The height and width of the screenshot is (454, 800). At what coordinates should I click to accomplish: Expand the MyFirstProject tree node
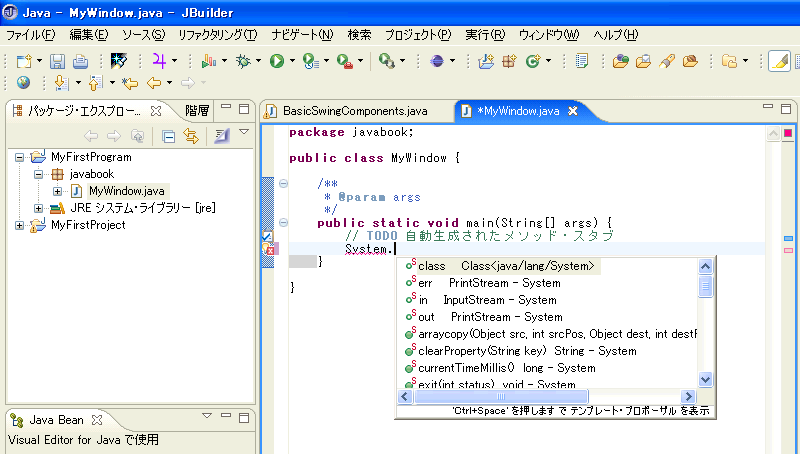click(21, 225)
